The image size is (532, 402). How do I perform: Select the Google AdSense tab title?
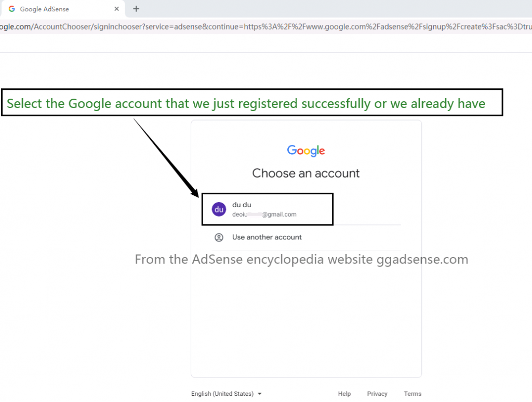pos(45,9)
